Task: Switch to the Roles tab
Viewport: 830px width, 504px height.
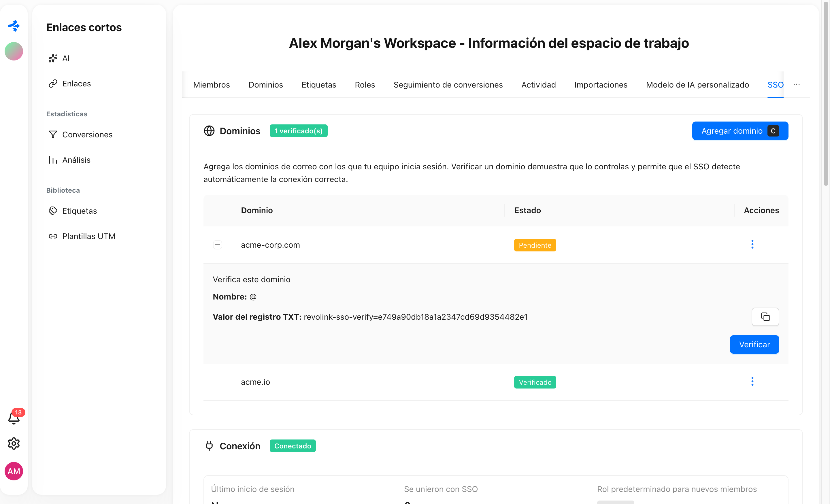Action: (365, 84)
